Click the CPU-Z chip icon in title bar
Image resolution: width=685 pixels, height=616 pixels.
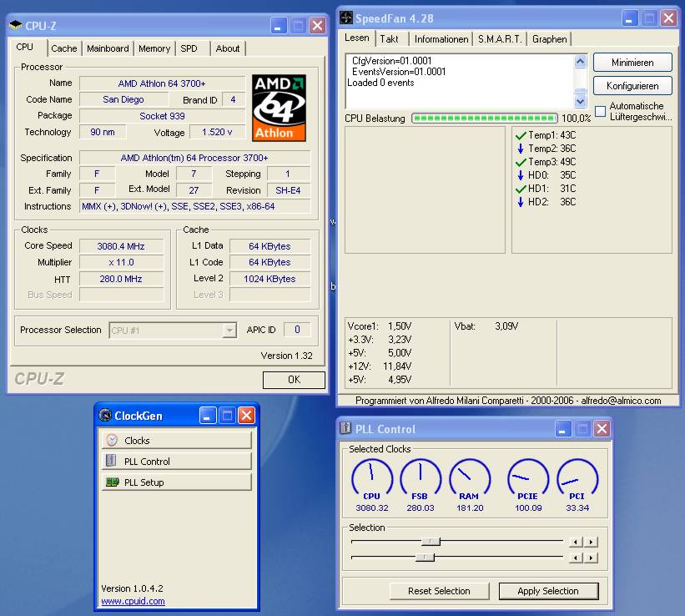(x=16, y=25)
